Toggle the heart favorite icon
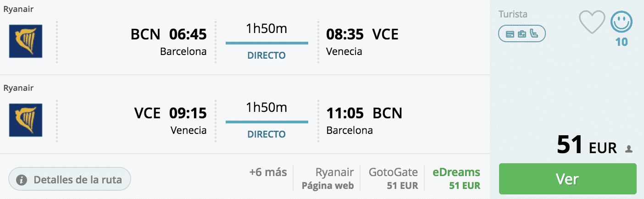This screenshot has width=644, height=199. (592, 22)
